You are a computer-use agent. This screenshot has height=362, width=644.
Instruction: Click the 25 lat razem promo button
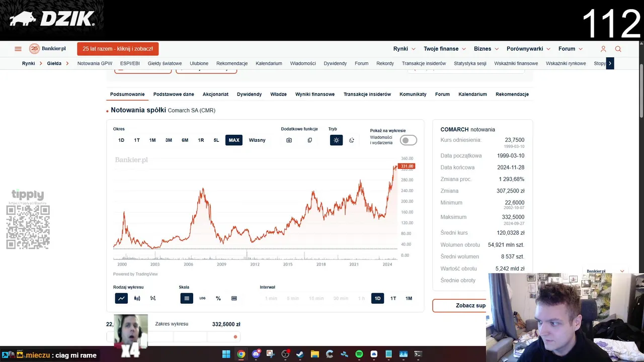point(118,49)
